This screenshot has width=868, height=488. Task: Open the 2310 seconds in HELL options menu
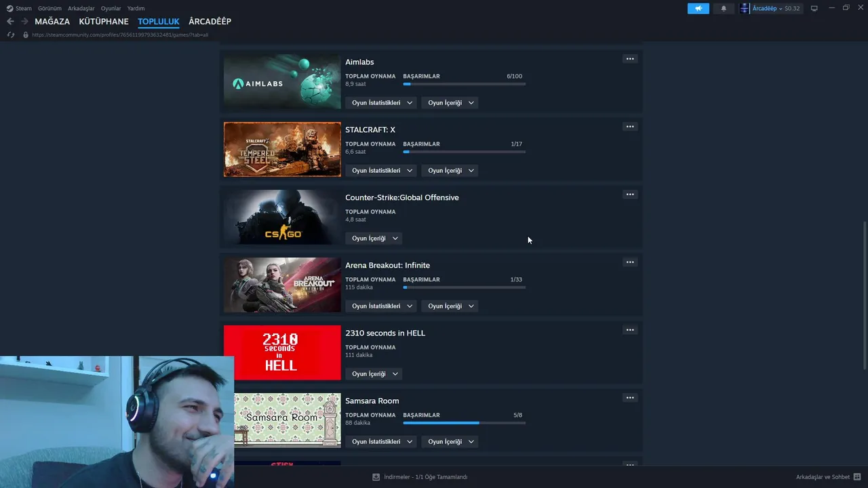click(x=630, y=330)
